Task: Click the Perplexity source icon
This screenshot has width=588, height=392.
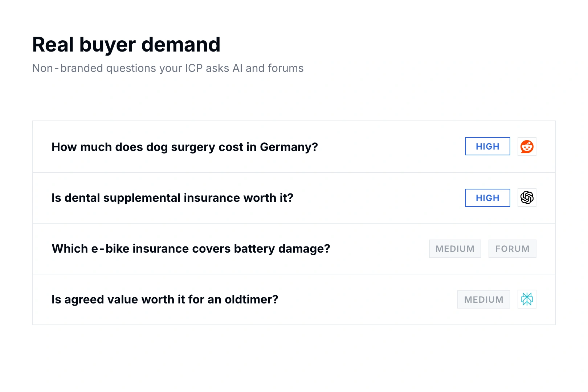Action: (x=527, y=299)
